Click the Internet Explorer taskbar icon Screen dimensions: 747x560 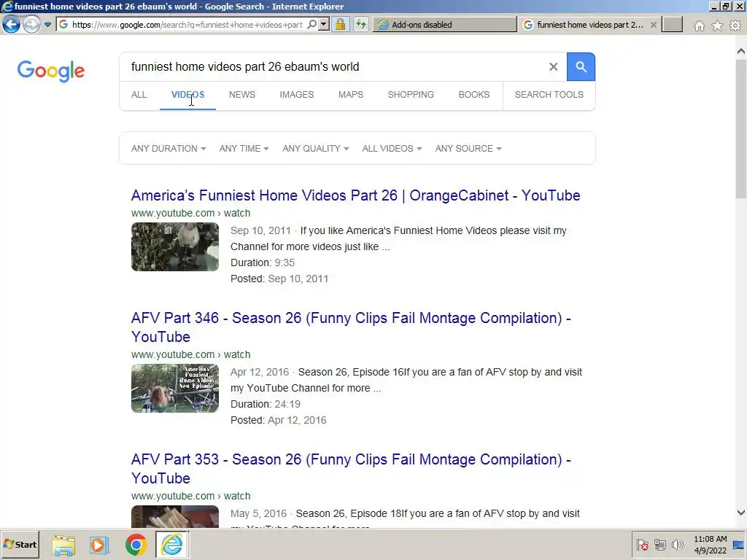point(172,545)
